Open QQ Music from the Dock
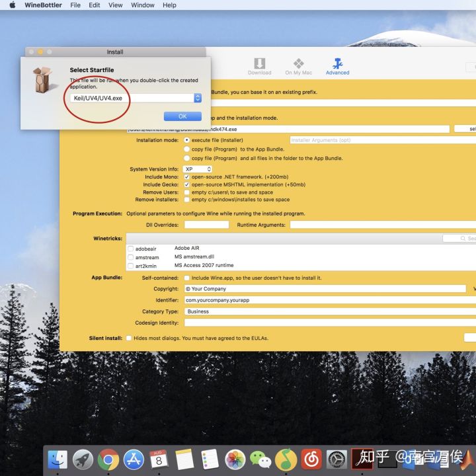Screen dimensions: 476x476 286,459
